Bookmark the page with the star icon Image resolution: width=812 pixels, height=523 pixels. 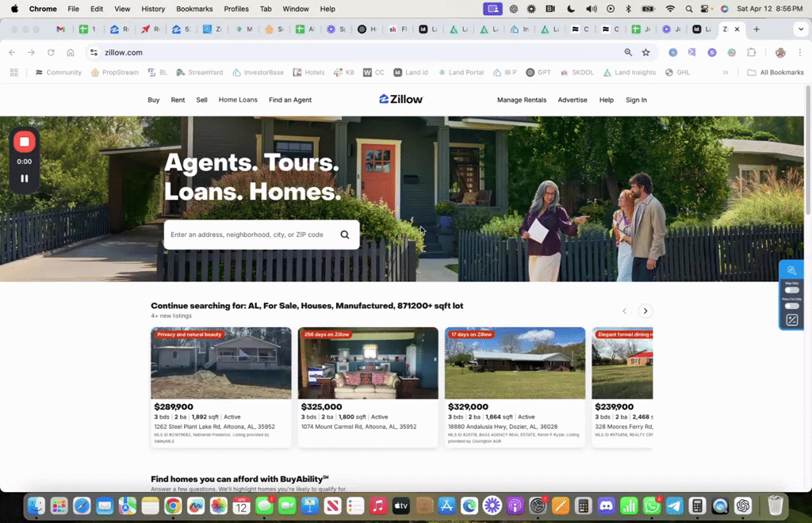[646, 52]
